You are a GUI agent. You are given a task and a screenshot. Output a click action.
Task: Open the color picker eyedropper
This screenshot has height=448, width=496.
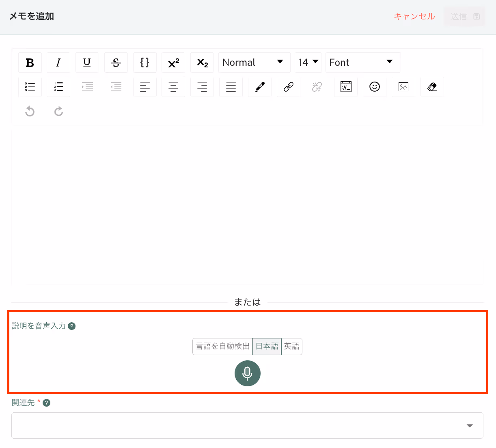(260, 87)
